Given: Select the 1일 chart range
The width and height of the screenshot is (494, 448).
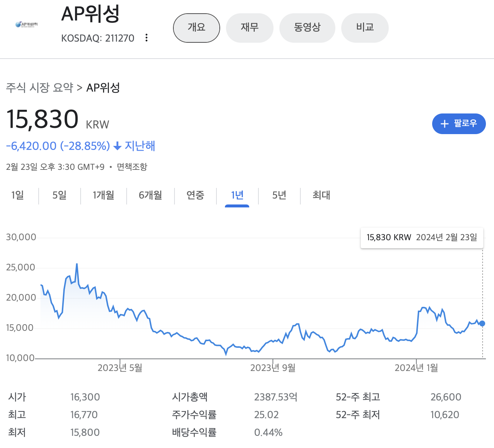Looking at the screenshot, I should 18,195.
